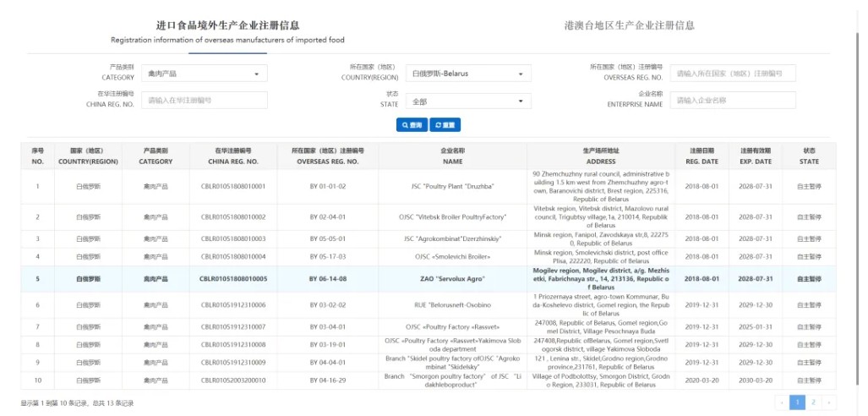
Task: Click registration number CBLR01051912310008
Action: pos(233,344)
